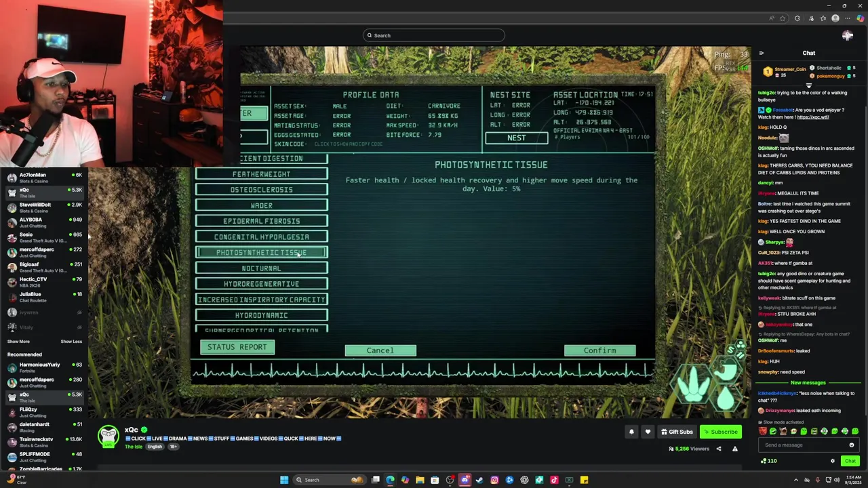868x488 pixels.
Task: Select WADER mutation
Action: [261, 205]
